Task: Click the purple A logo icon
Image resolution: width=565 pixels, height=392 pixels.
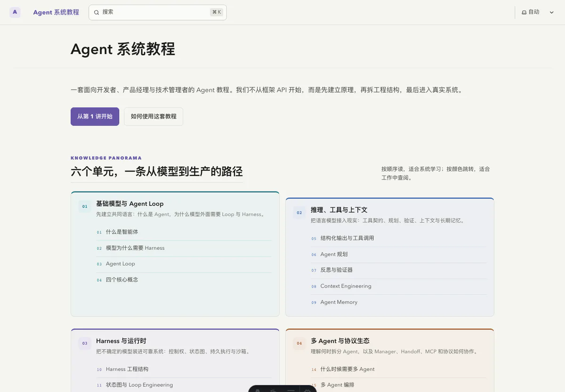Action: tap(15, 12)
